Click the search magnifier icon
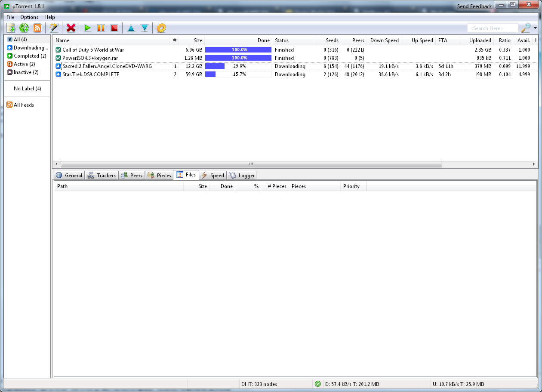The width and height of the screenshot is (542, 392). (x=526, y=28)
